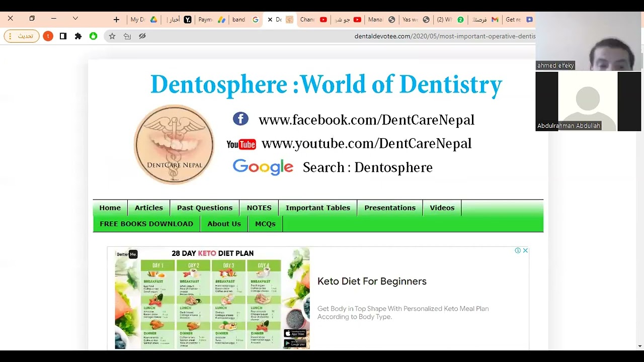Click the Facebook icon in the header
The image size is (644, 362).
[x=240, y=119]
